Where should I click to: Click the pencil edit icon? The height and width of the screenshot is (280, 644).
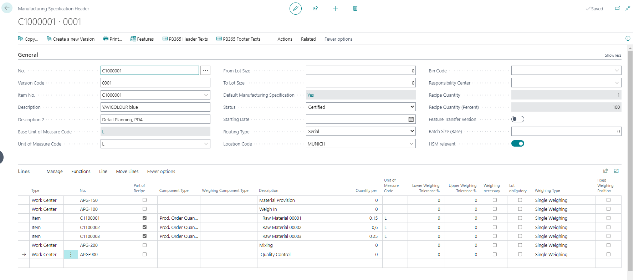296,8
